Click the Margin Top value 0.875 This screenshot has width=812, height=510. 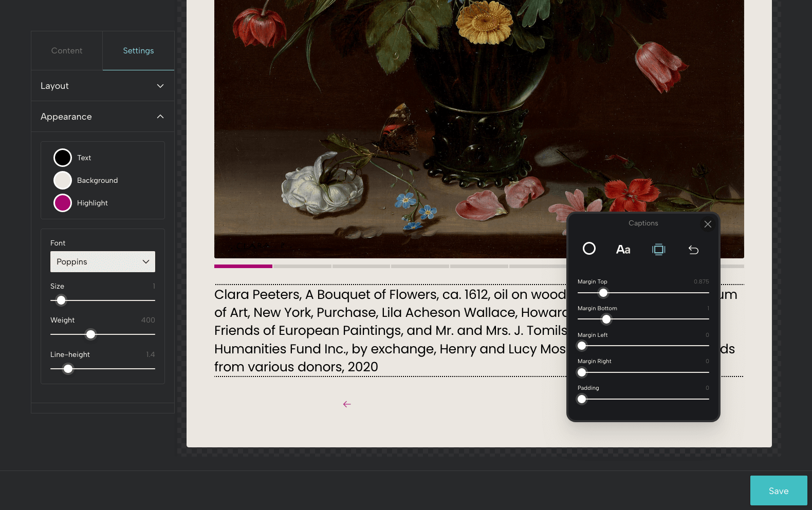click(x=701, y=281)
